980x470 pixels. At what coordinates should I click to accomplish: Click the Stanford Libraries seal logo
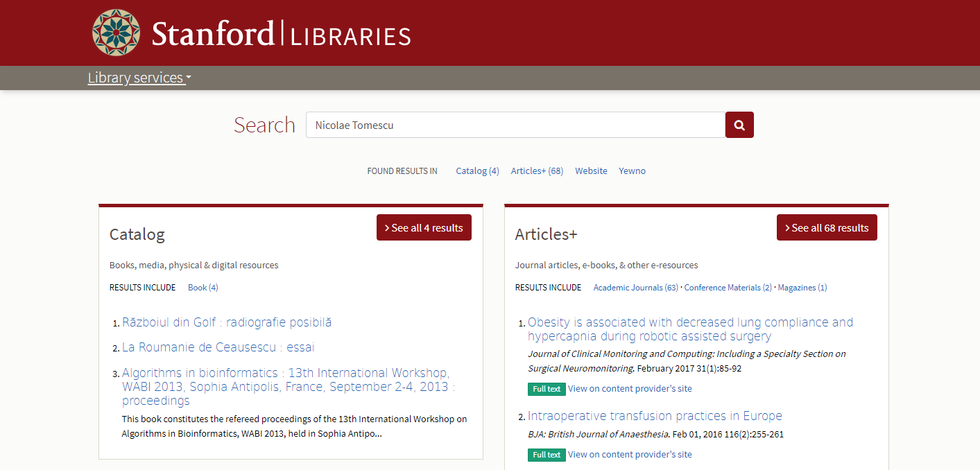[x=117, y=33]
